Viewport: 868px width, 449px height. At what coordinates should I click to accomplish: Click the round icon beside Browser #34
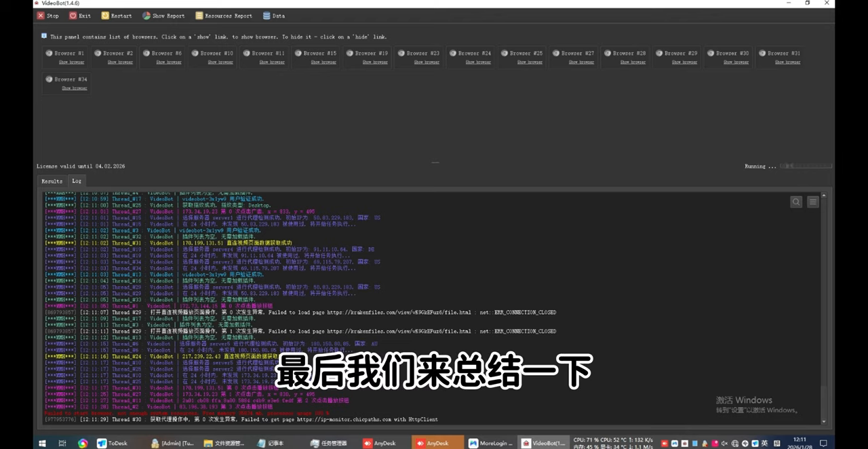pos(49,79)
